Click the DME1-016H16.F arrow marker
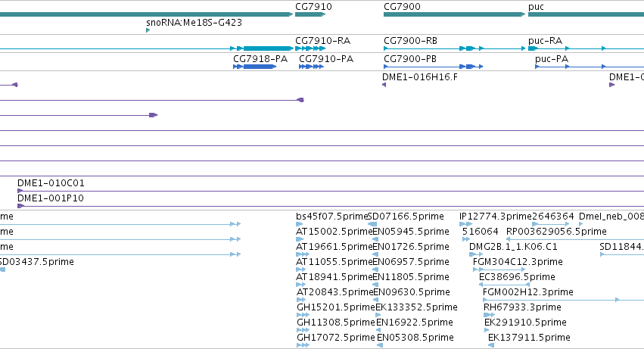This screenshot has height=349, width=644. (384, 85)
